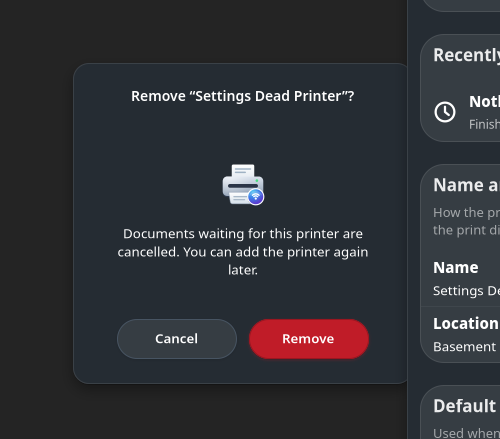Click the wireless printer icon in dialog
Screen dimensions: 500x439
click(243, 184)
